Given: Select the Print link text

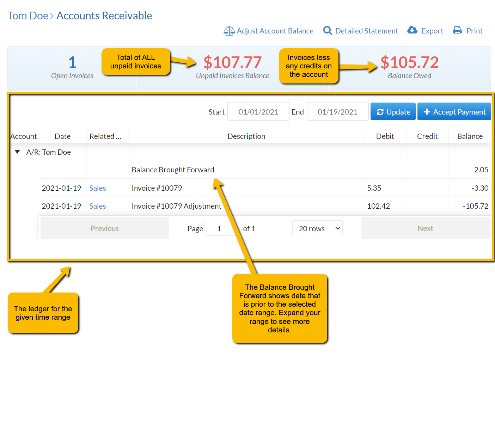Looking at the screenshot, I should pos(475,31).
